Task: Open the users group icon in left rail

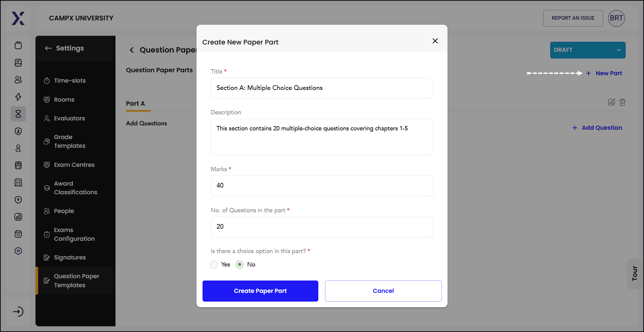Action: [x=18, y=80]
